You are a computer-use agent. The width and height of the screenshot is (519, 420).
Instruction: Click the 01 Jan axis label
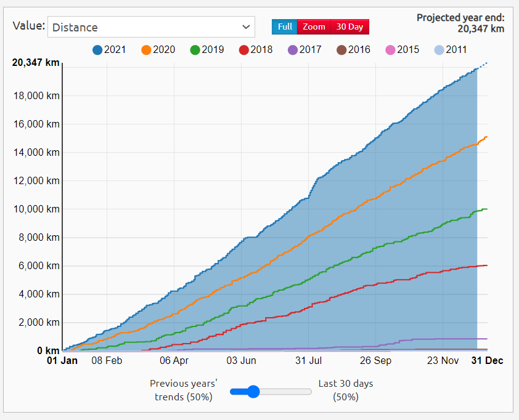click(x=63, y=361)
